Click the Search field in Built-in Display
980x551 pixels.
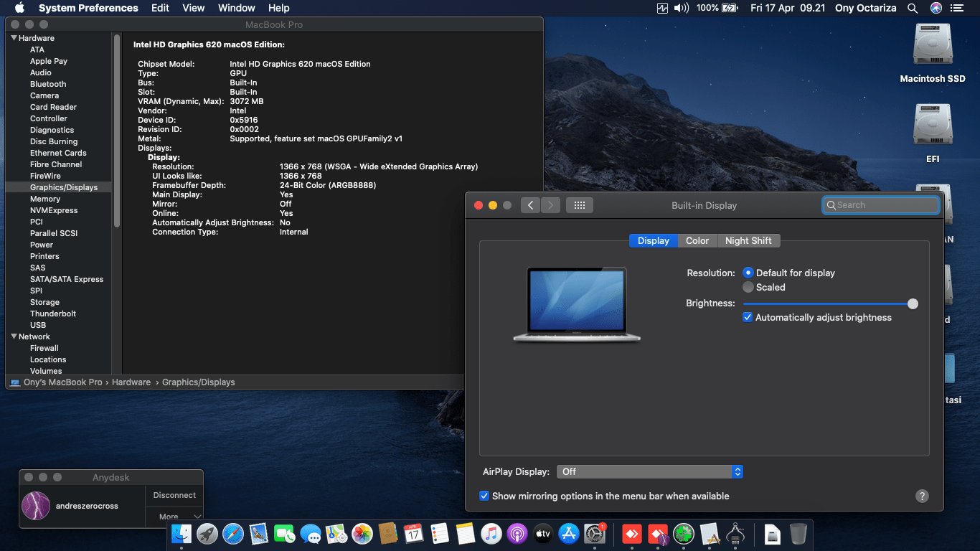881,205
